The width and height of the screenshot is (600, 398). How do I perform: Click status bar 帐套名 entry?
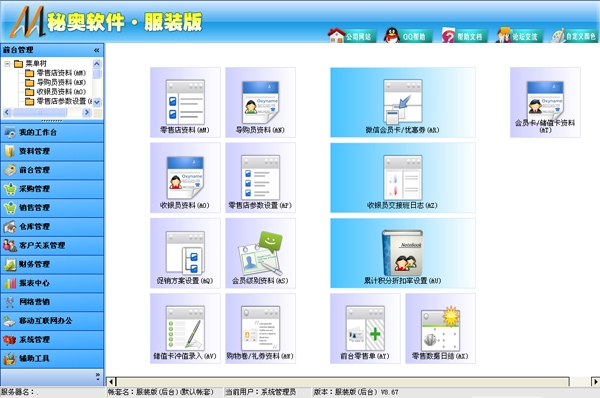(x=160, y=392)
